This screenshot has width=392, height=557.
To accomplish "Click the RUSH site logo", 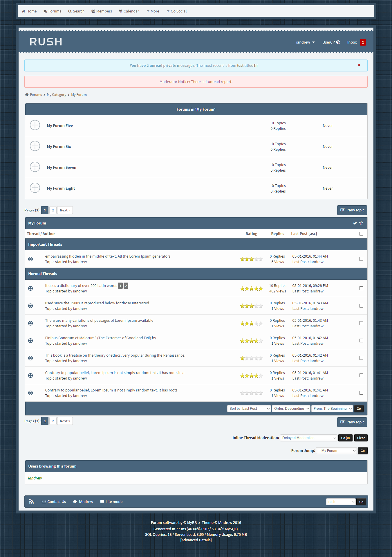I will pos(46,42).
